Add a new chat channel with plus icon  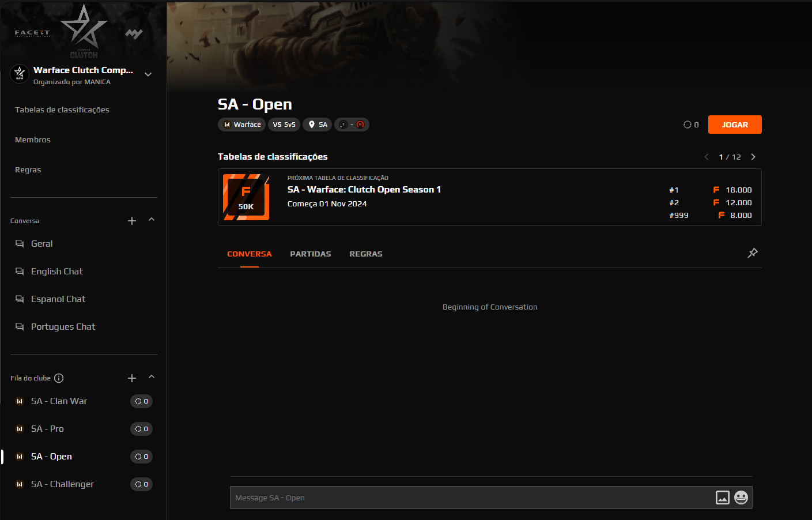click(x=131, y=220)
